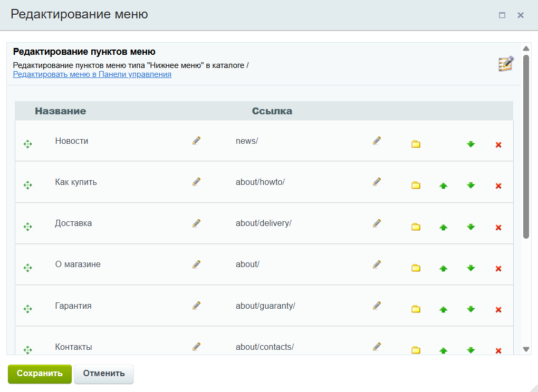Move Новости down one position
The image size is (538, 392).
pos(470,144)
